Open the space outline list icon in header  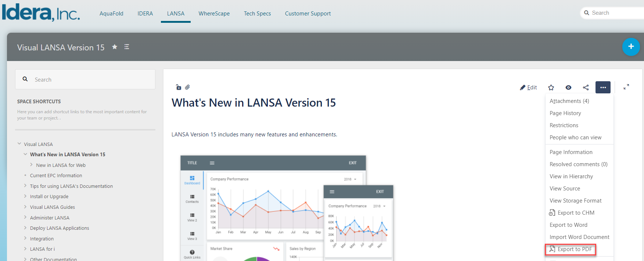point(127,47)
